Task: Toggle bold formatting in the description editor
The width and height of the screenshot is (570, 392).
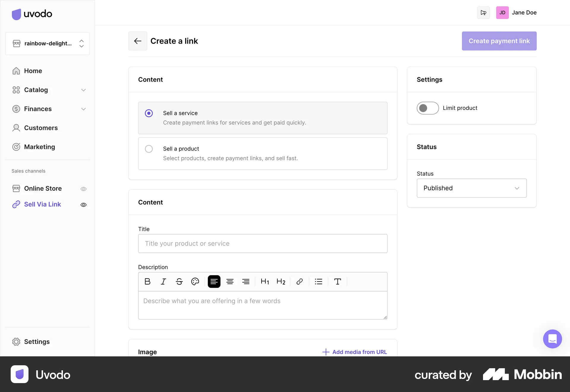Action: tap(148, 282)
